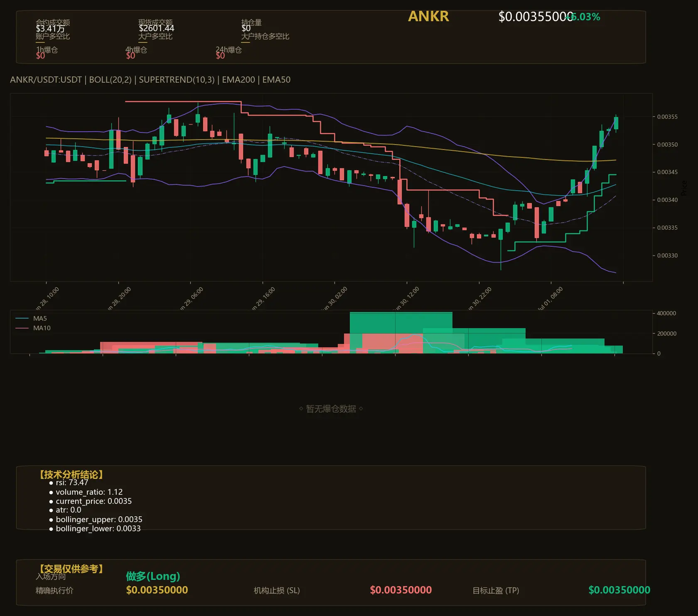Select the 24h爆仓 label
Screen dimensions: 698x616
coord(229,50)
